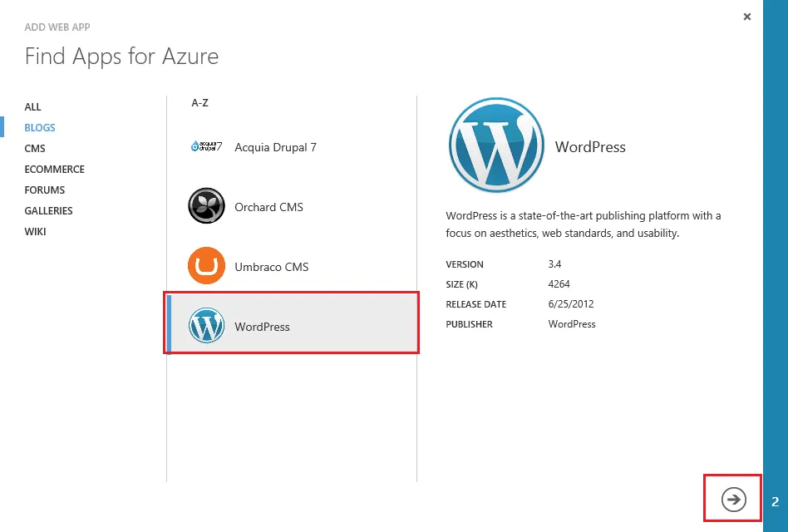Click the step 2 indicator
The image size is (788, 532).
(x=776, y=502)
